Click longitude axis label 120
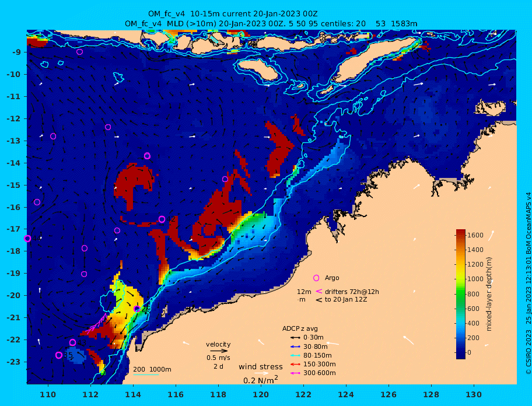Screen dimensions: 532x406 pos(261,394)
